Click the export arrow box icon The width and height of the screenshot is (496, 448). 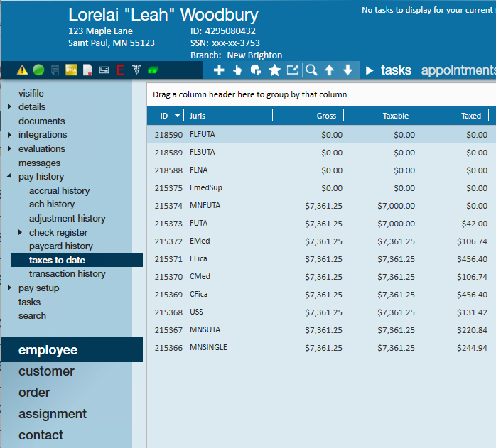pyautogui.click(x=293, y=70)
